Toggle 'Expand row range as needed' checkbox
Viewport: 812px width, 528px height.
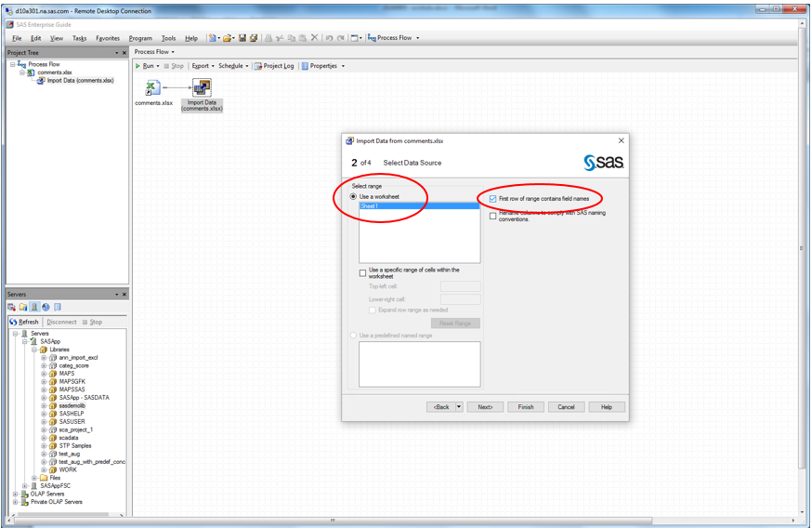pyautogui.click(x=372, y=310)
